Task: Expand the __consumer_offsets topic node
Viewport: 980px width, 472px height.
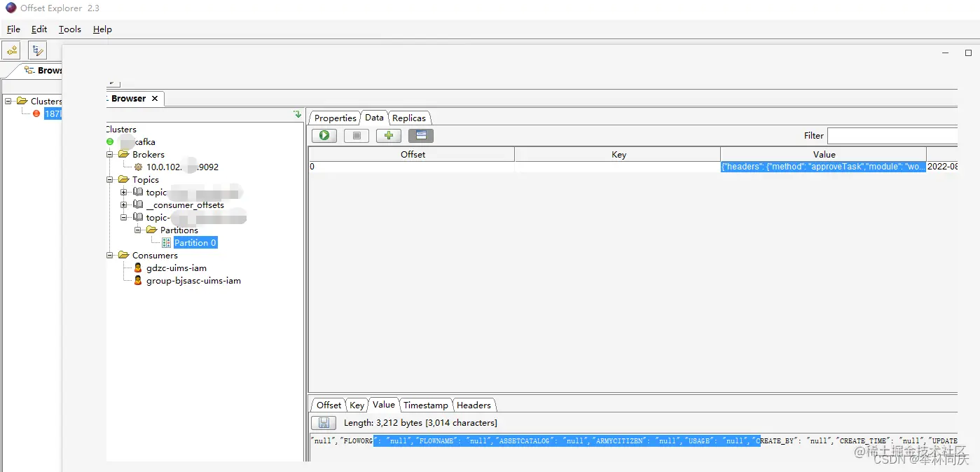Action: click(x=124, y=205)
